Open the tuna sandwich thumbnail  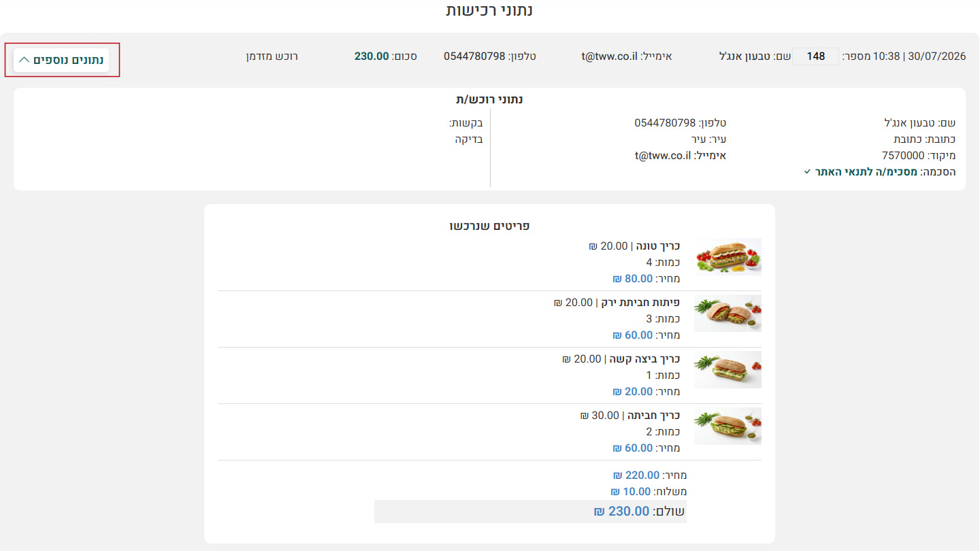pyautogui.click(x=728, y=256)
